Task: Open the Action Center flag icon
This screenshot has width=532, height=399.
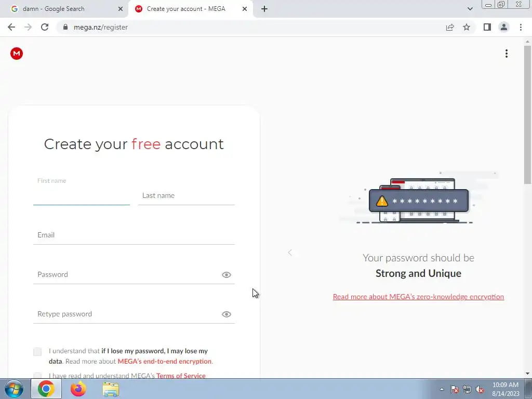Action: (x=454, y=390)
